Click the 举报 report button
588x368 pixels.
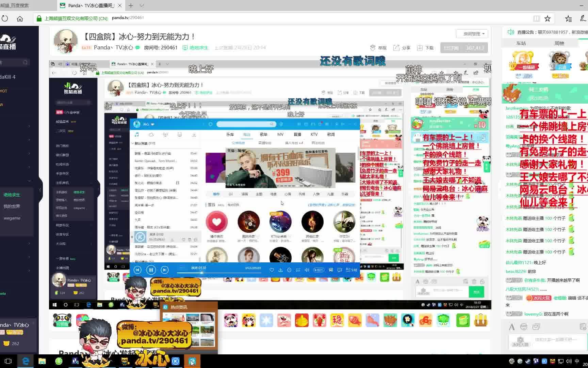point(378,48)
